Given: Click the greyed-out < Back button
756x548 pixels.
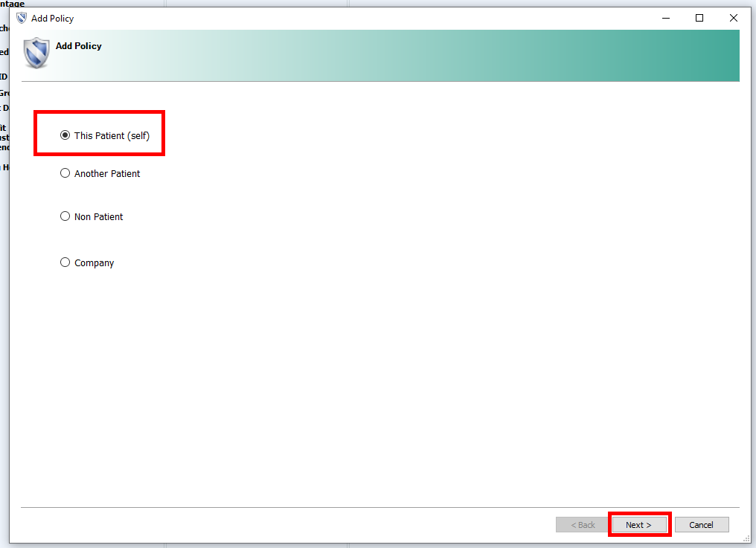Looking at the screenshot, I should (583, 525).
